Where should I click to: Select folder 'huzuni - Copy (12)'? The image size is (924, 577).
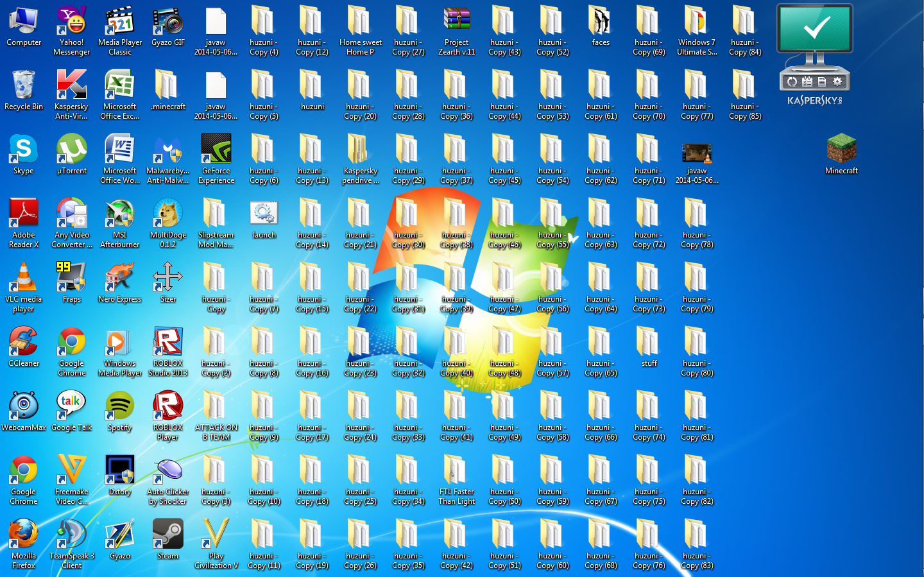(x=312, y=31)
